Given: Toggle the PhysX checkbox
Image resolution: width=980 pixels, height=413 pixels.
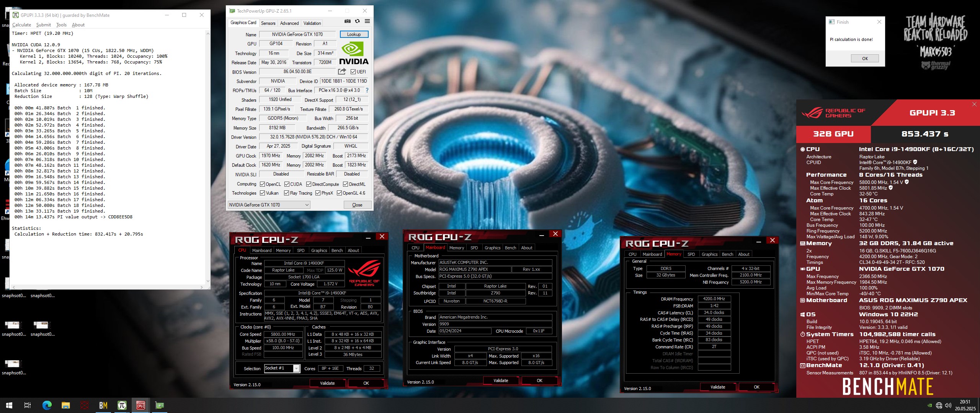Looking at the screenshot, I should pyautogui.click(x=318, y=193).
